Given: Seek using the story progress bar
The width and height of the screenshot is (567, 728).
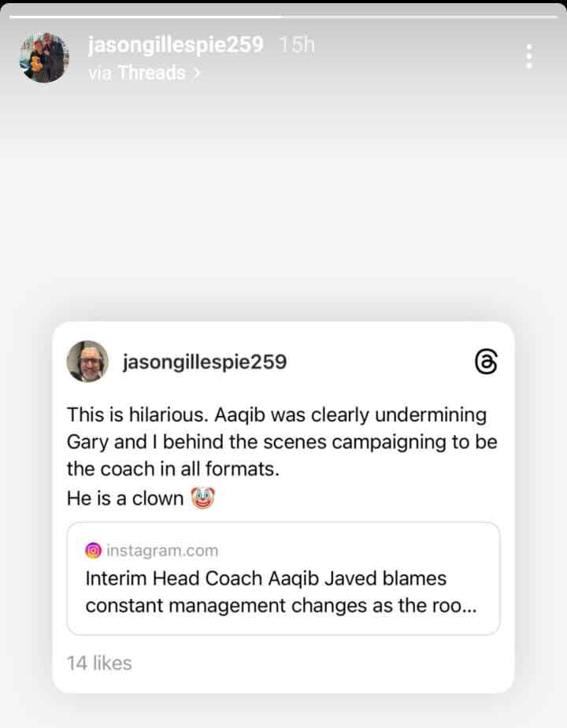Looking at the screenshot, I should tap(283, 17).
